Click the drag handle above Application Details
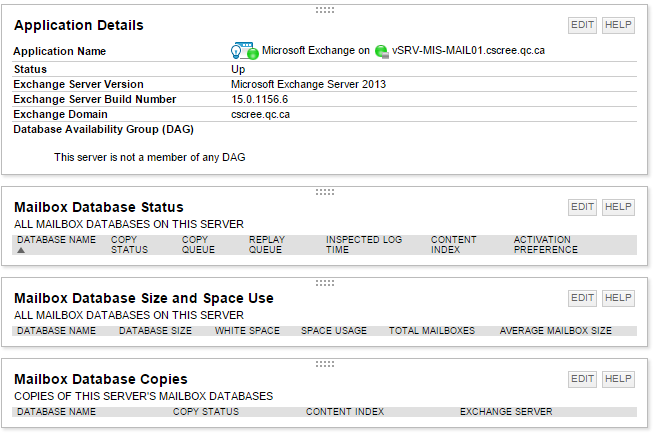Image resolution: width=653 pixels, height=434 pixels. pos(325,10)
